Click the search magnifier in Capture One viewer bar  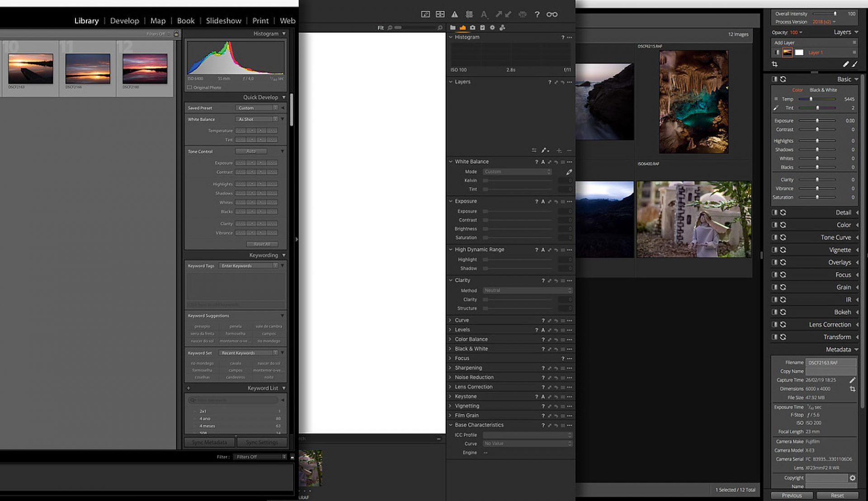440,28
